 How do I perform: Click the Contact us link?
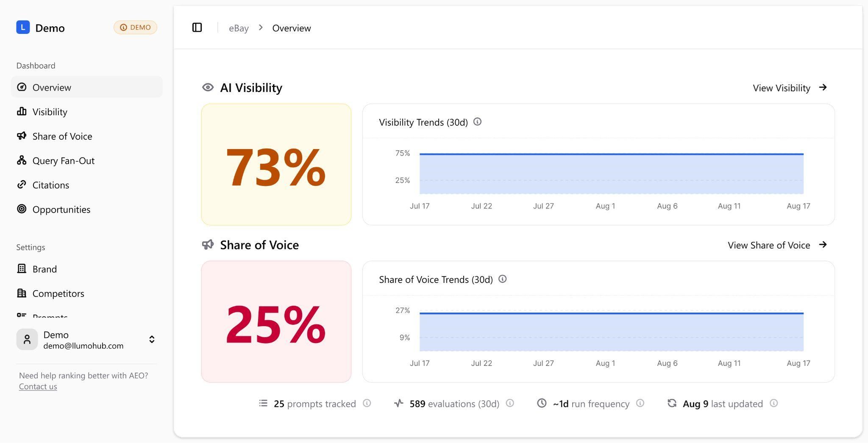tap(38, 386)
